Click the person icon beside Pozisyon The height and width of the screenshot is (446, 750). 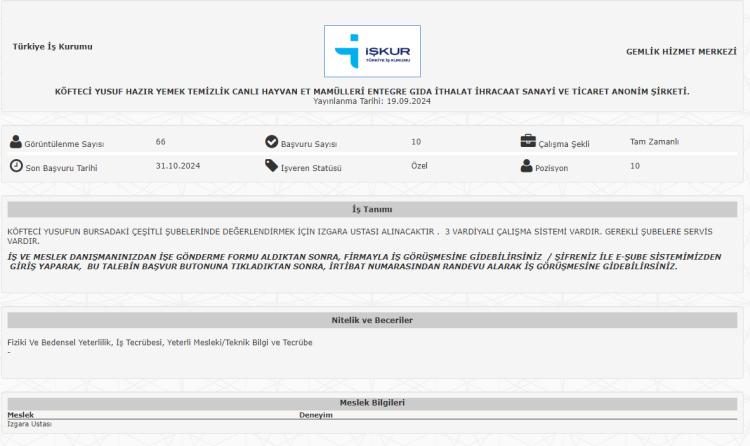[x=528, y=166]
